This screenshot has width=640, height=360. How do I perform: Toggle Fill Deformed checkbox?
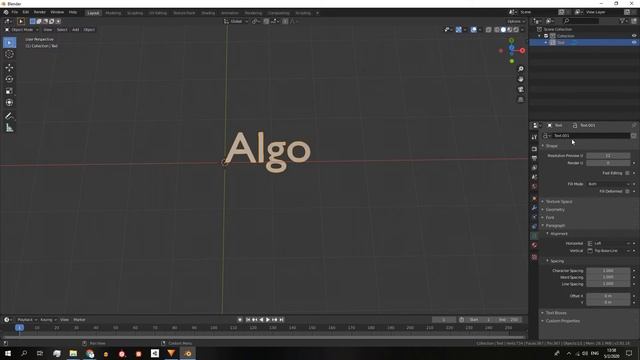(627, 191)
